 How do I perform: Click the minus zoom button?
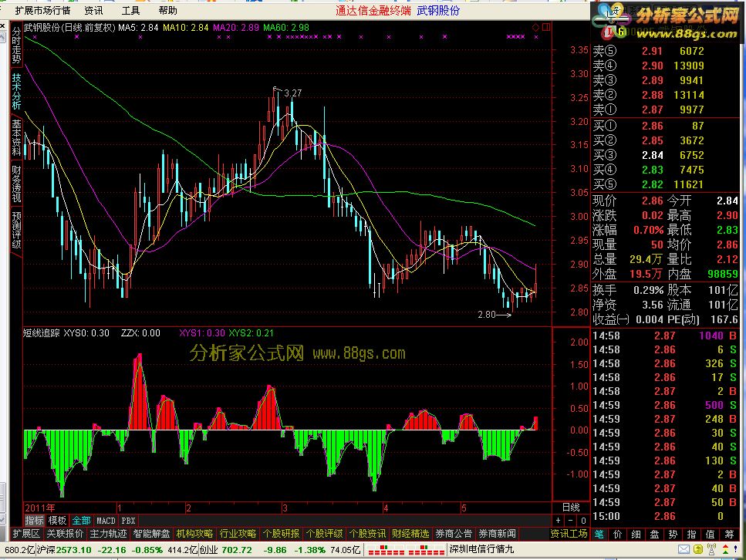pos(570,521)
